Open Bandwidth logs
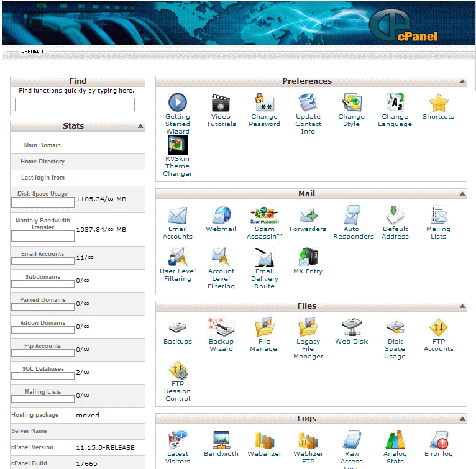The image size is (476, 469). tap(221, 444)
